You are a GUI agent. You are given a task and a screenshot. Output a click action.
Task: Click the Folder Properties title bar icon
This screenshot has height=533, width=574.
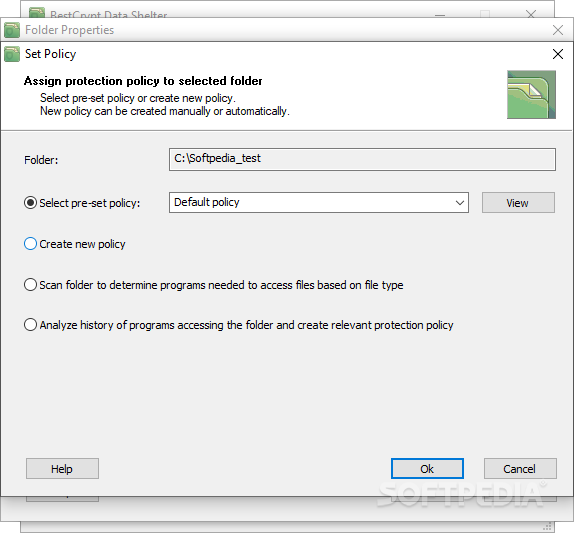coord(12,30)
